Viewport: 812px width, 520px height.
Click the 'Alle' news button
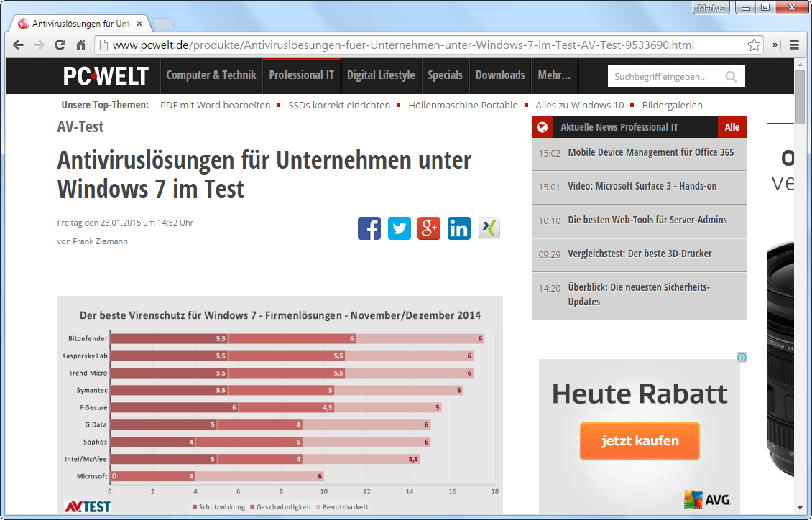coord(732,127)
